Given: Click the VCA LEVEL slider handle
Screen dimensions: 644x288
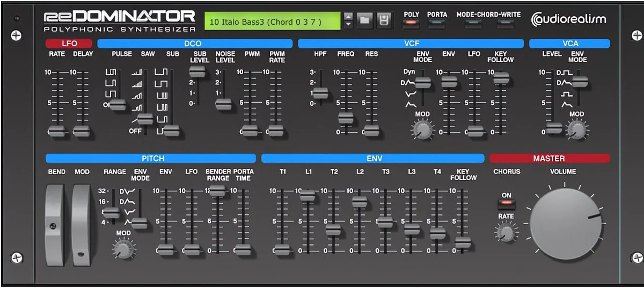Looking at the screenshot, I should point(553,128).
